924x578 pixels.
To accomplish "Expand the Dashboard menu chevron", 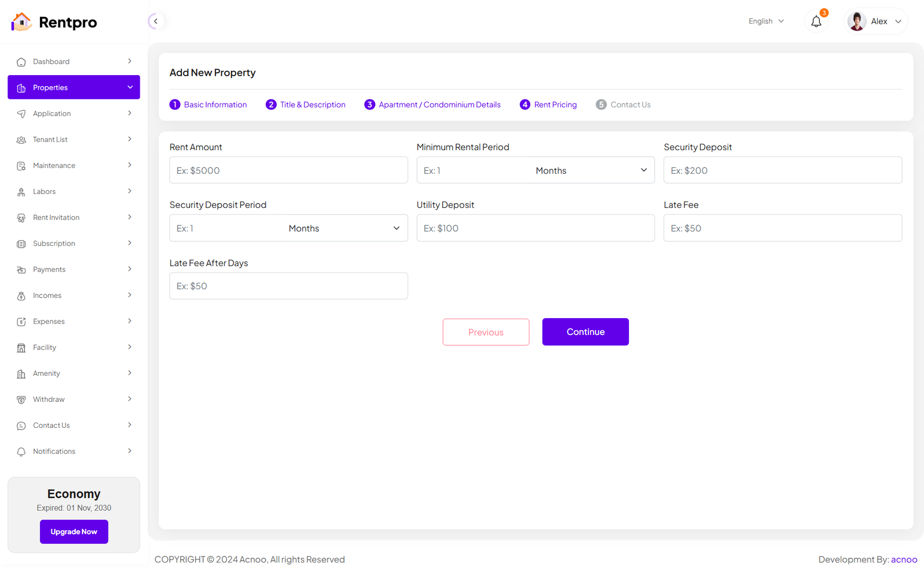I will tap(129, 61).
